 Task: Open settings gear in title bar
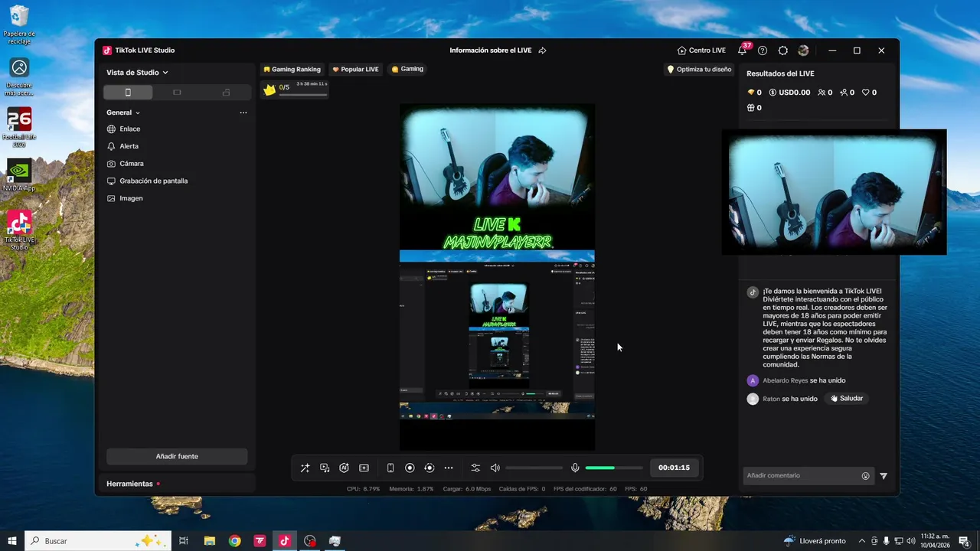pyautogui.click(x=782, y=51)
